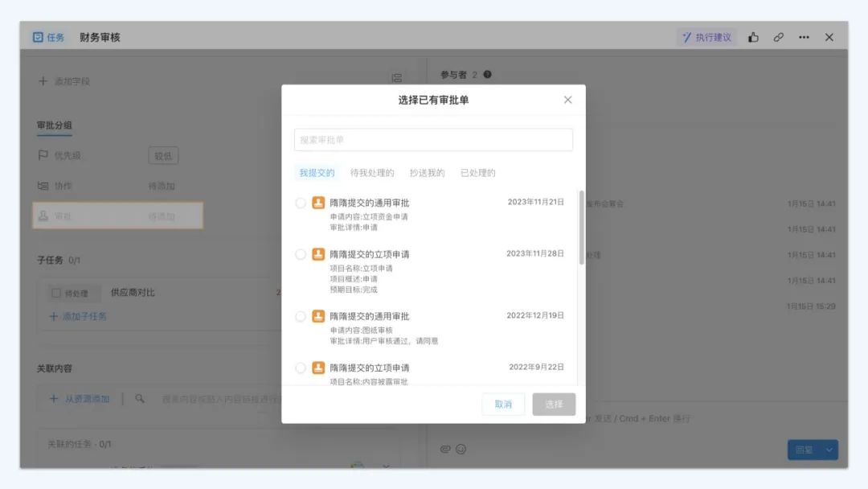This screenshot has height=489, width=868.
Task: Click the 选择 confirm button
Action: click(554, 405)
